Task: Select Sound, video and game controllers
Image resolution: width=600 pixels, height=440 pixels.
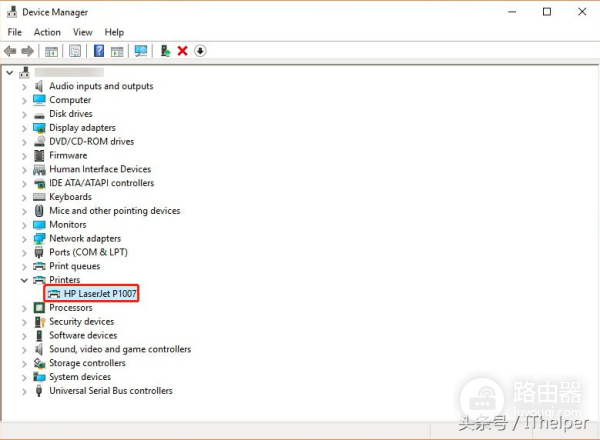Action: coord(120,349)
